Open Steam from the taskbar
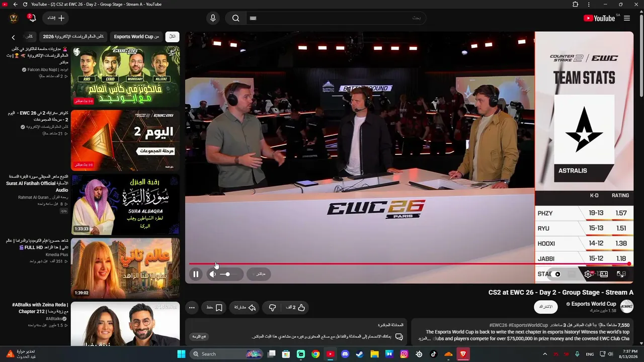Screen dimensions: 644x362 (360, 354)
